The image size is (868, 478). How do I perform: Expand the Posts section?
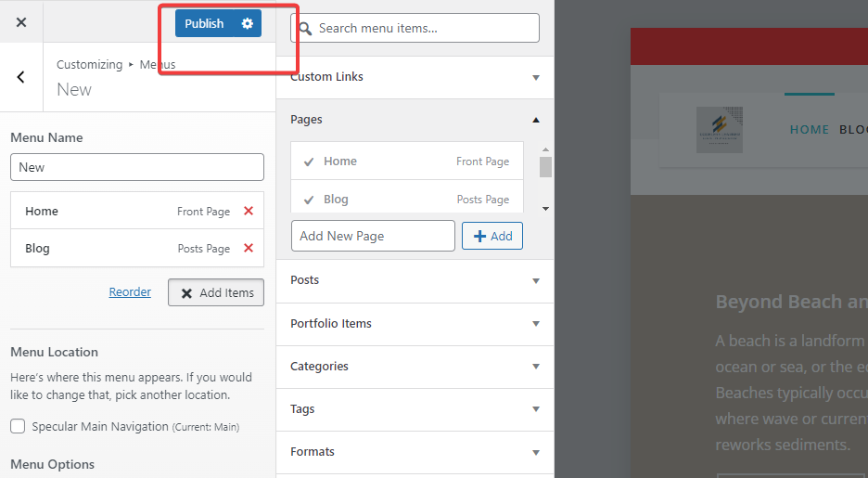[415, 280]
